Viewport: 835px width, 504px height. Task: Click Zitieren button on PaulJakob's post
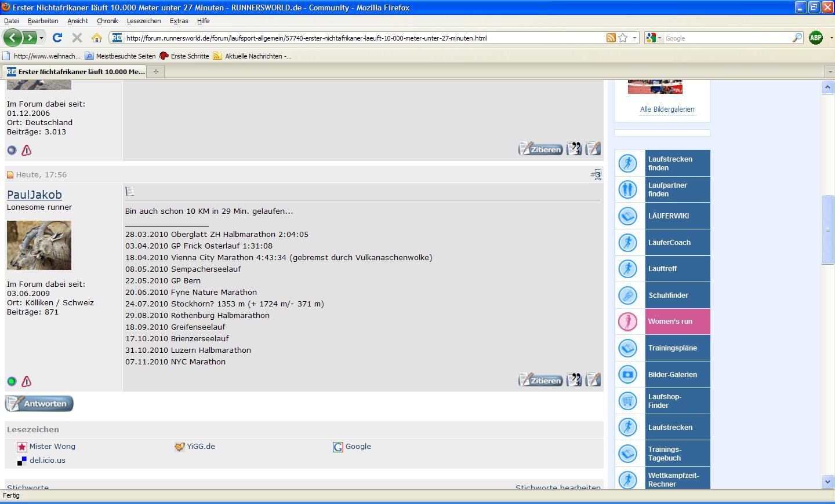[540, 380]
